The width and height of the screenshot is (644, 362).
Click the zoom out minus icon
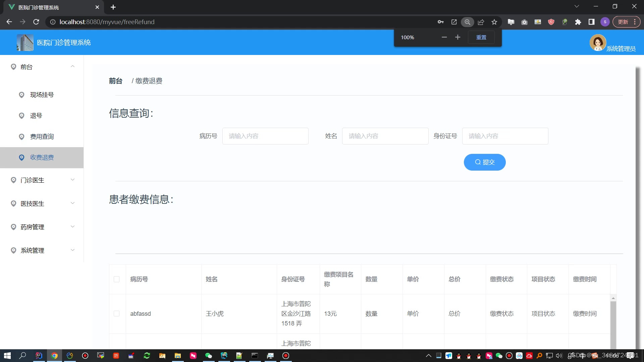pyautogui.click(x=444, y=37)
